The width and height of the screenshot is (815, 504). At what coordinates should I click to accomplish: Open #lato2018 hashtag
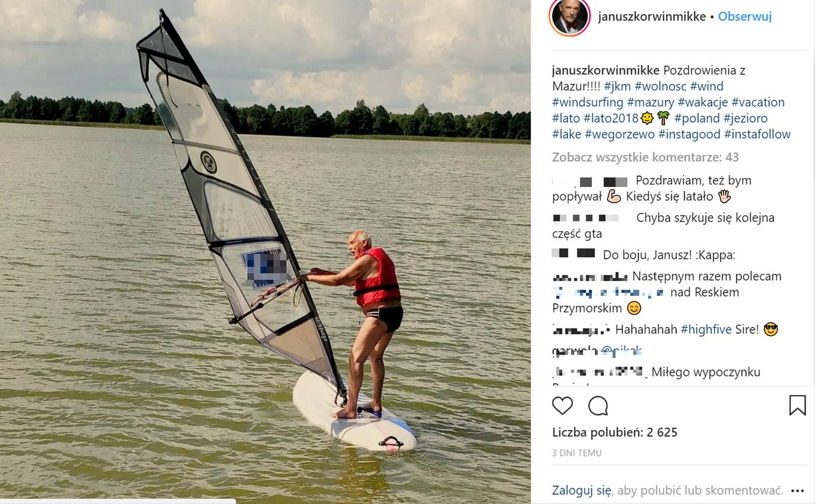click(x=611, y=118)
